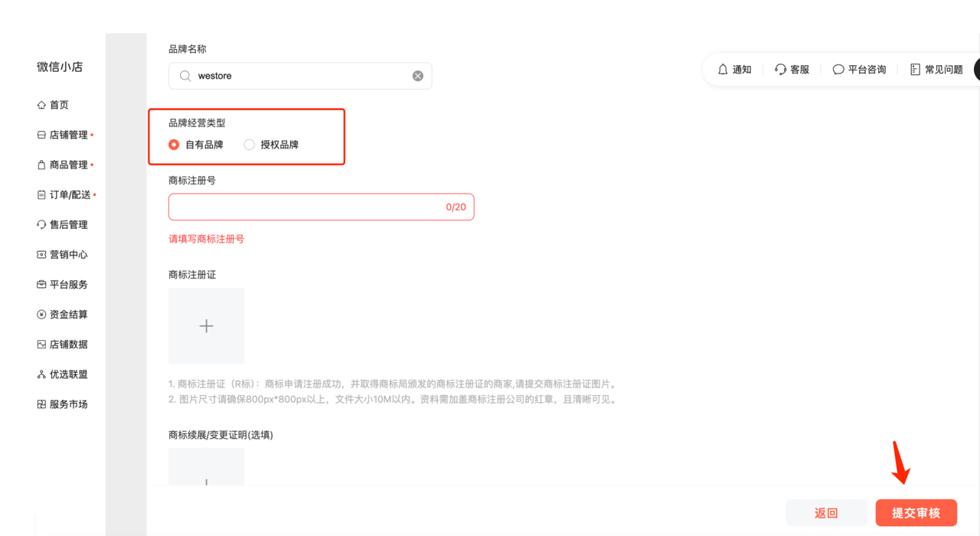Go to 首页 home in sidebar
Screen dimensions: 980x536
(x=58, y=105)
